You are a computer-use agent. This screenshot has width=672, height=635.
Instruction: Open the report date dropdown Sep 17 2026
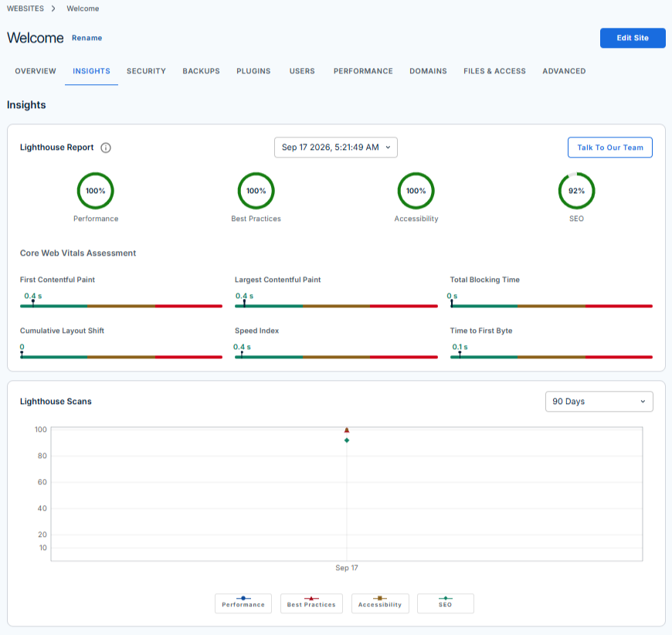pyautogui.click(x=335, y=148)
